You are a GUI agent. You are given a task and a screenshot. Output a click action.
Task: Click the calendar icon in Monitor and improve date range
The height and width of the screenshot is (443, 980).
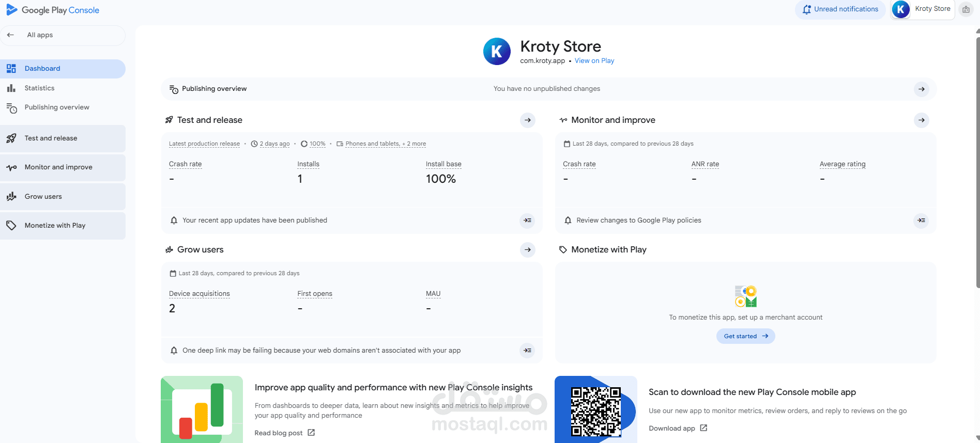tap(567, 144)
